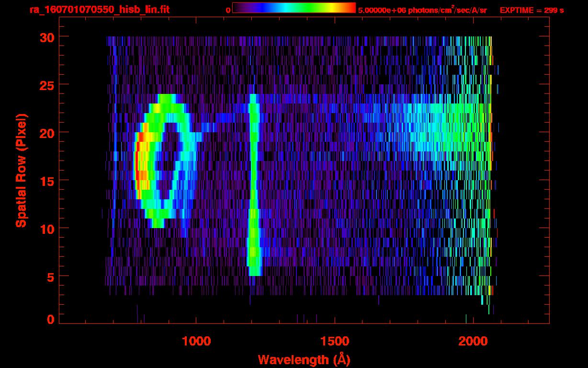Screen dimensions: 588x368
Task: Click the rainbow color scale bar
Action: coord(294,8)
